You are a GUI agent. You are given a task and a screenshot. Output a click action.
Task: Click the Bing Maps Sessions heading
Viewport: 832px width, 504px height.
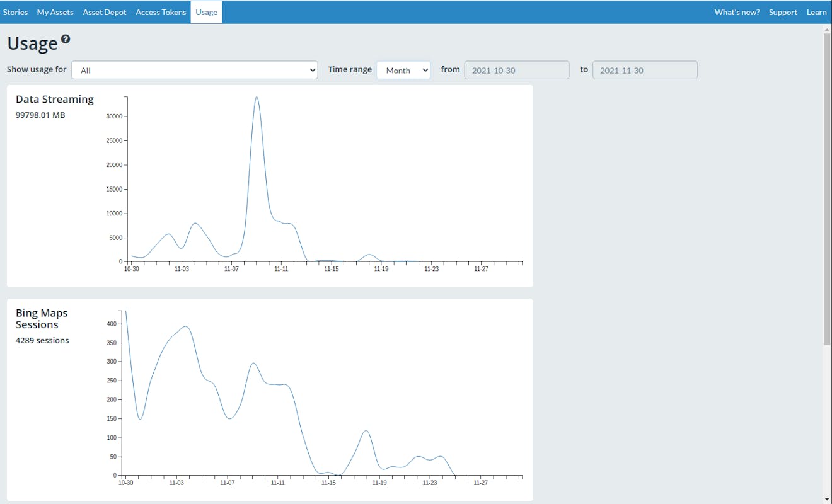tap(42, 319)
